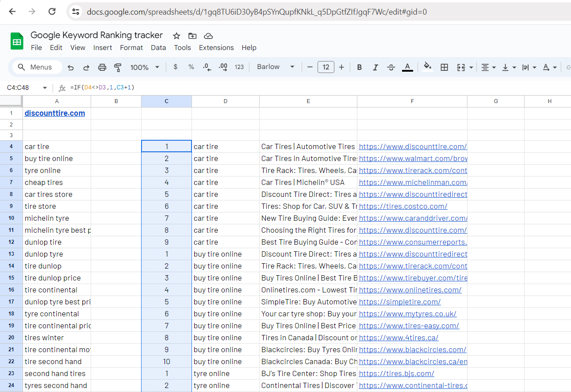Toggle bold formatting

click(x=360, y=67)
